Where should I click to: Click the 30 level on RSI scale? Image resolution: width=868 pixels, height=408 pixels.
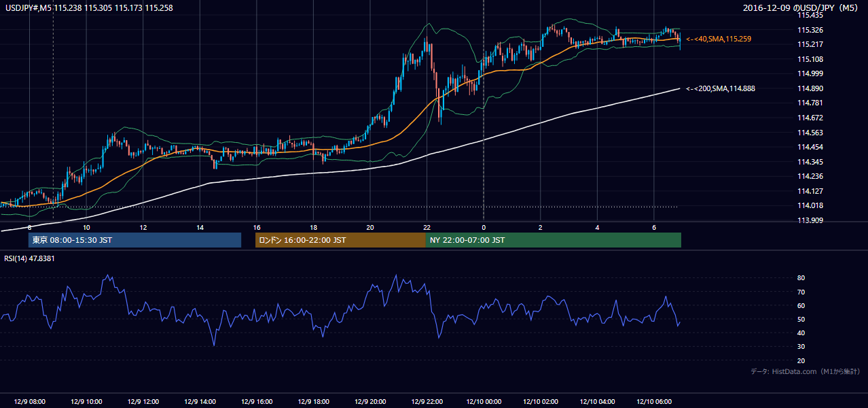(x=801, y=347)
